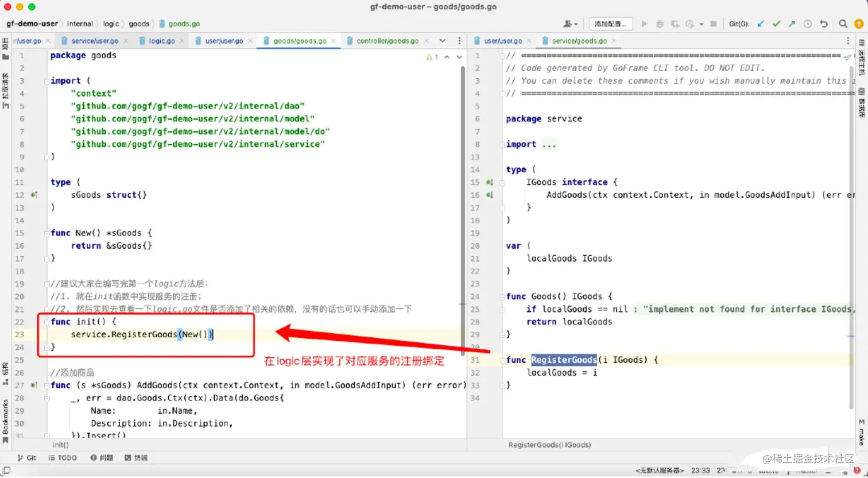Select service/goods.go tab in right editor
Viewport: 868px width, 478px height.
(579, 41)
